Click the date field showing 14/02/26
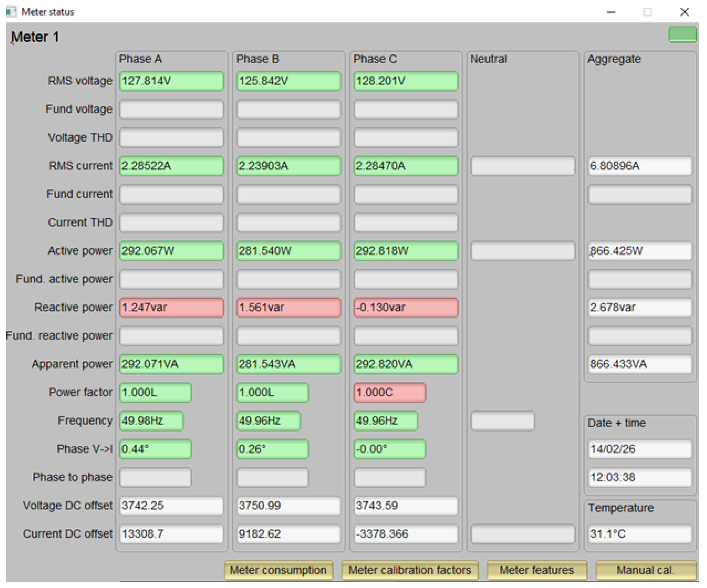This screenshot has height=588, width=707. click(640, 449)
